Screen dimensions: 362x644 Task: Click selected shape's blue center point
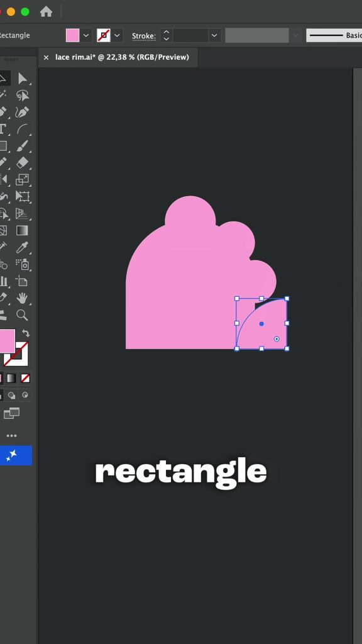click(261, 324)
